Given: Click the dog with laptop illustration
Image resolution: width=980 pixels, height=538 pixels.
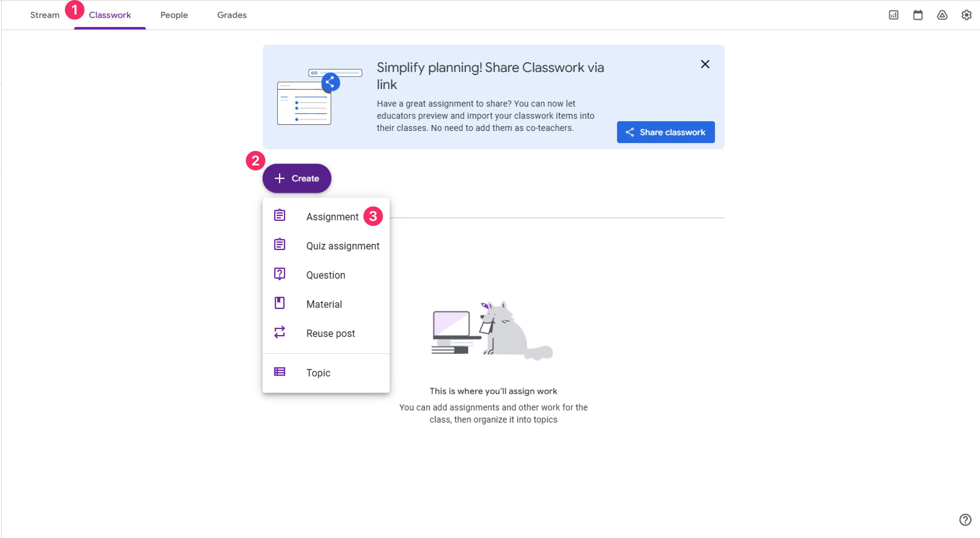Looking at the screenshot, I should [492, 331].
